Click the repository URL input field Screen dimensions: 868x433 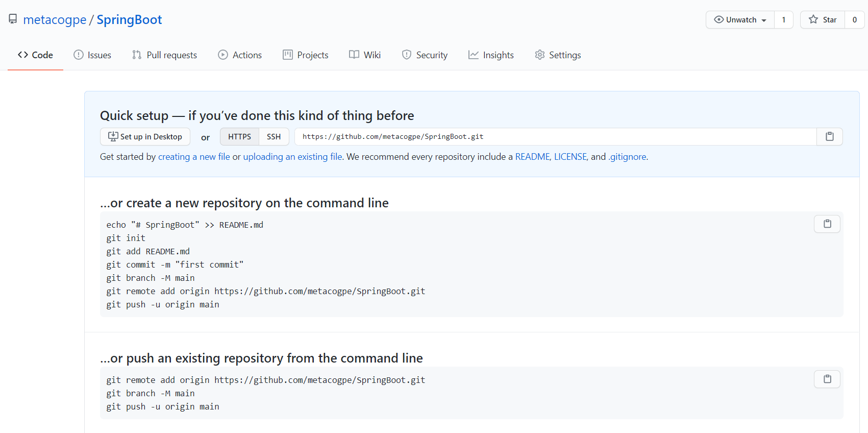(x=556, y=136)
